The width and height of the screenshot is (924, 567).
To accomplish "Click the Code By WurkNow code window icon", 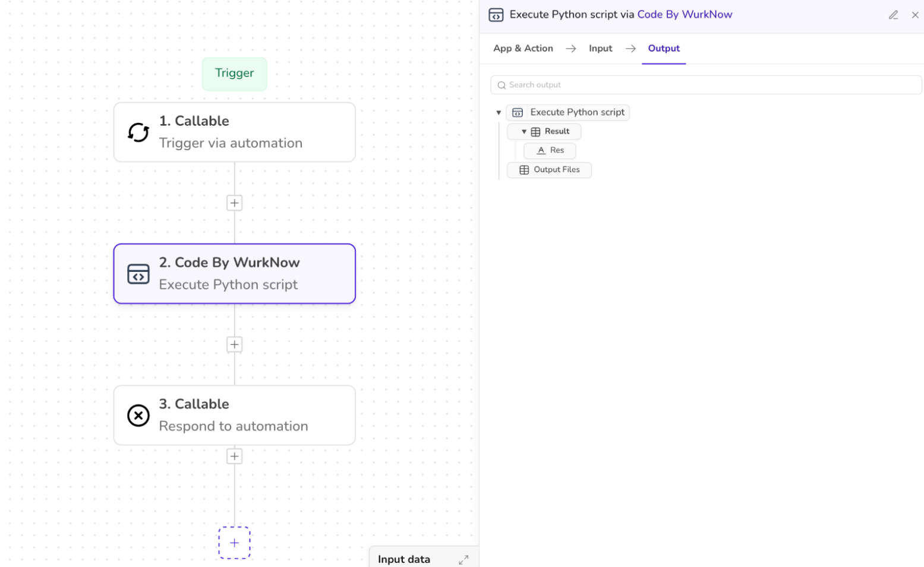I will [x=138, y=274].
